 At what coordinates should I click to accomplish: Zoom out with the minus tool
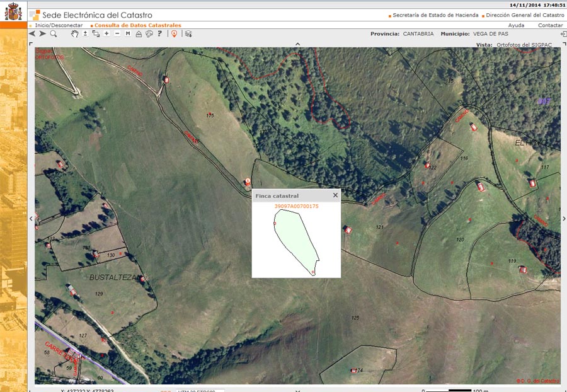pos(117,33)
